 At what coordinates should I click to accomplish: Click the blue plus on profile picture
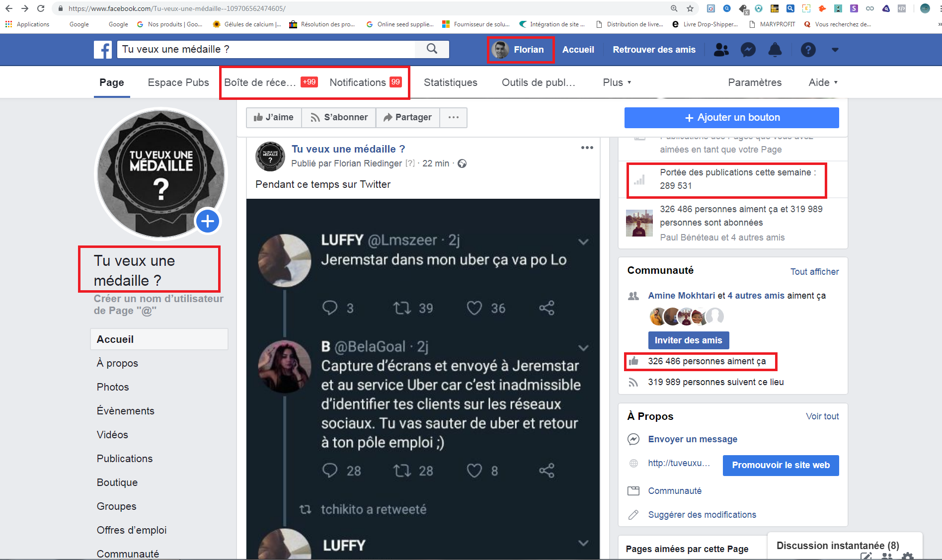coord(208,221)
